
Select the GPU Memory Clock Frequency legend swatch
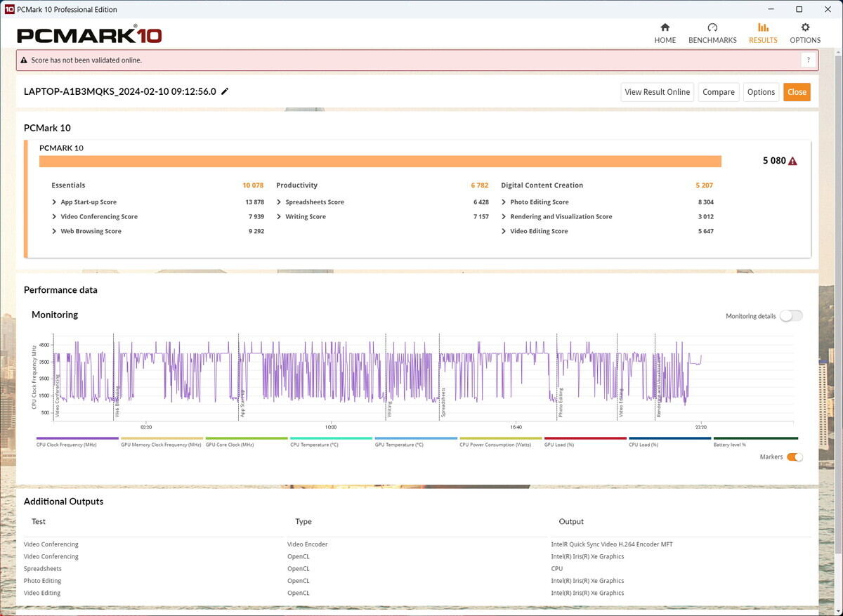tap(162, 438)
